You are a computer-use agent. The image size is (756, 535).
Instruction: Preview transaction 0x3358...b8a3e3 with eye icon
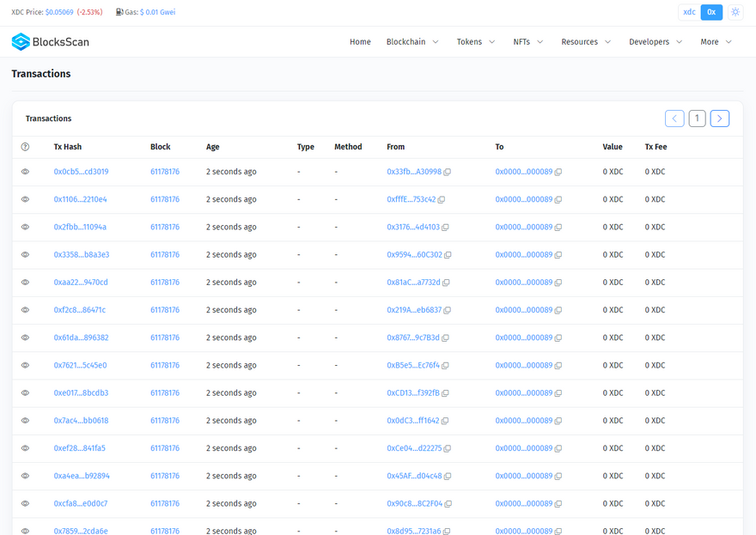pos(25,254)
